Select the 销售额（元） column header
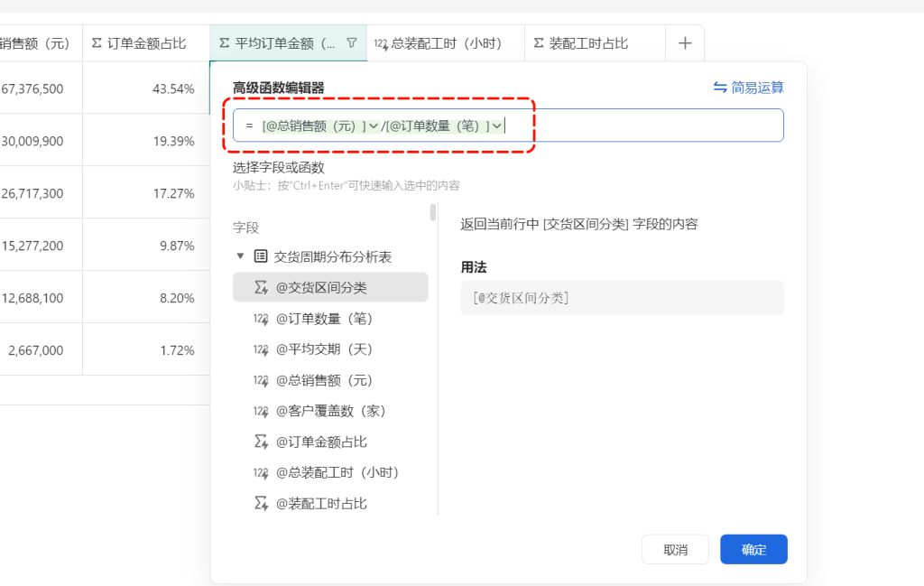This screenshot has height=586, width=924. point(41,43)
